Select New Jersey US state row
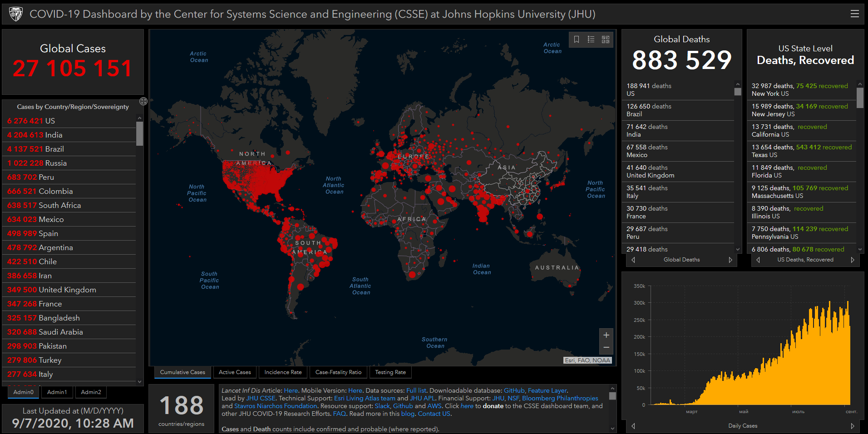 802,110
